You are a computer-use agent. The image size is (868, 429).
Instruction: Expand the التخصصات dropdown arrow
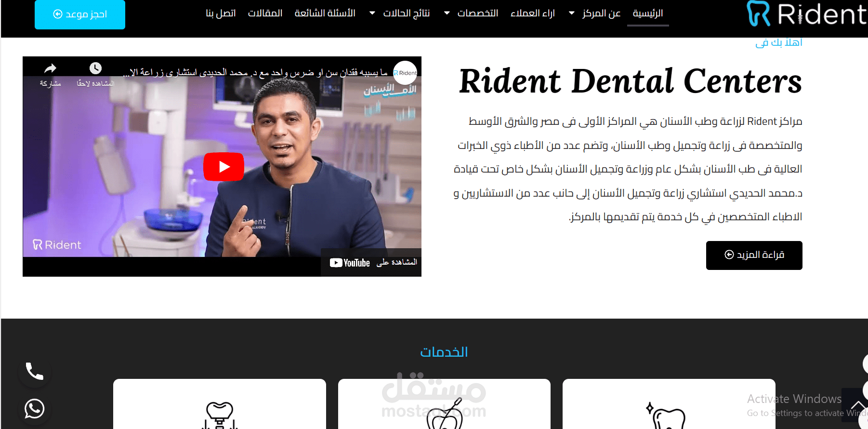click(x=447, y=13)
